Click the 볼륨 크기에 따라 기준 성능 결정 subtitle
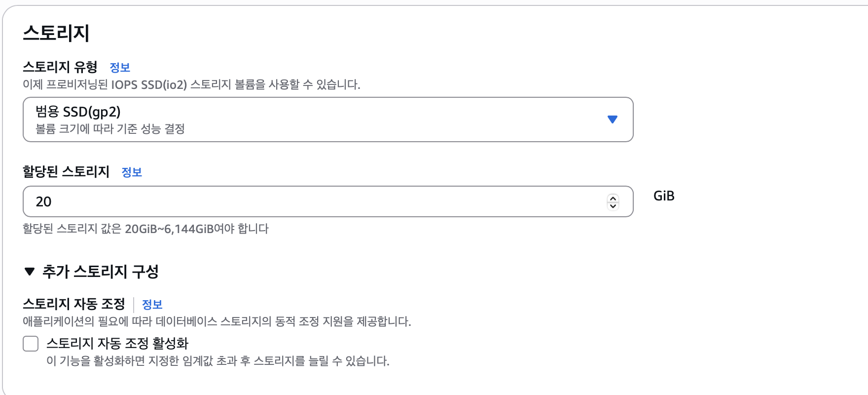 (110, 129)
